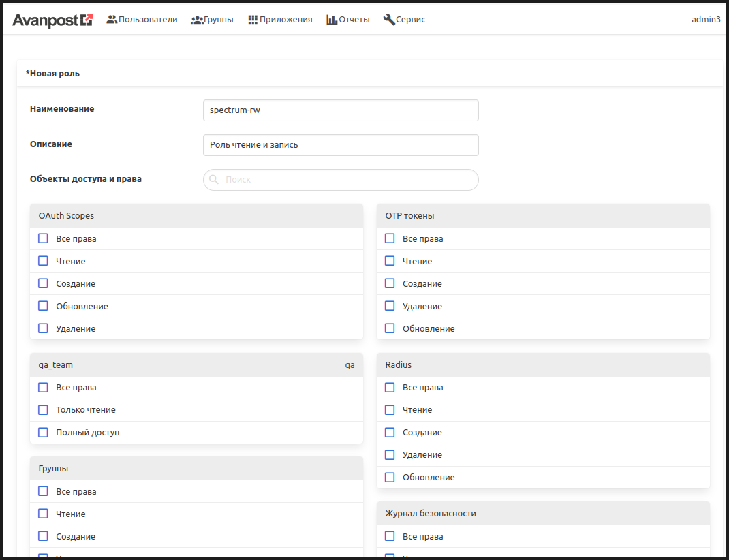The height and width of the screenshot is (560, 729).
Task: Click the Avanpost logo
Action: click(x=52, y=20)
